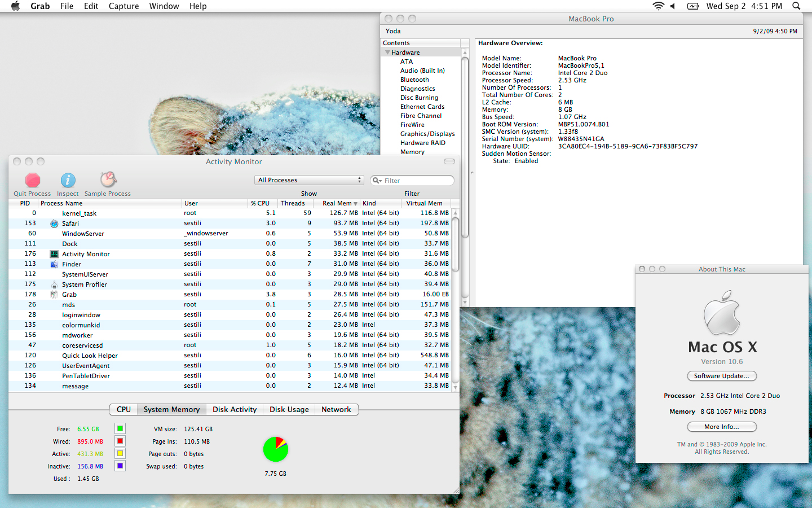Collapse the Hardware disclosure triangle
The height and width of the screenshot is (508, 812).
tap(387, 52)
